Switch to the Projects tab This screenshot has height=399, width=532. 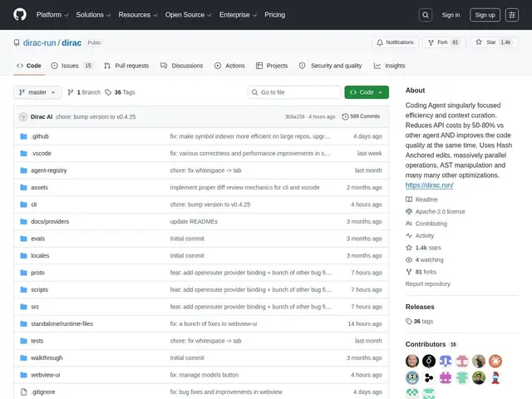272,66
